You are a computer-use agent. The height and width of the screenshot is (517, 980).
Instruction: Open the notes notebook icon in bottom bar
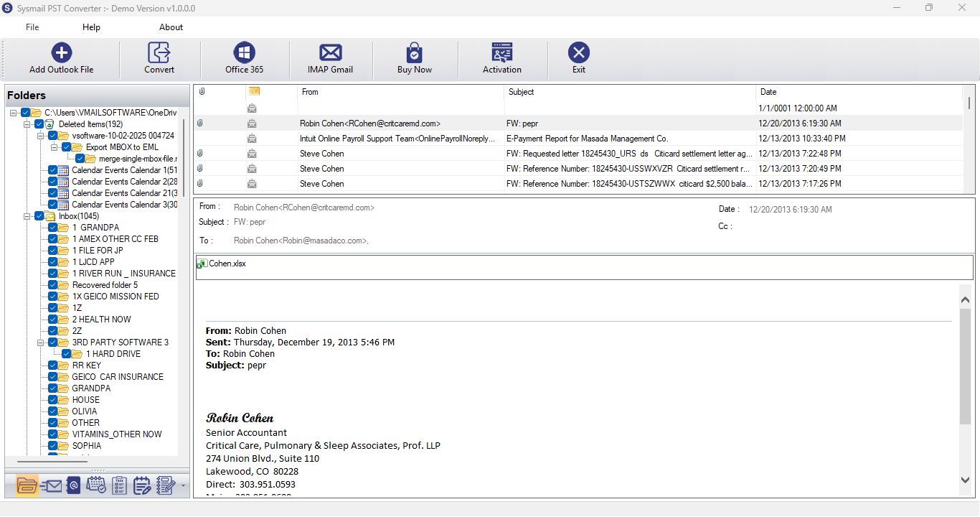pyautogui.click(x=166, y=486)
